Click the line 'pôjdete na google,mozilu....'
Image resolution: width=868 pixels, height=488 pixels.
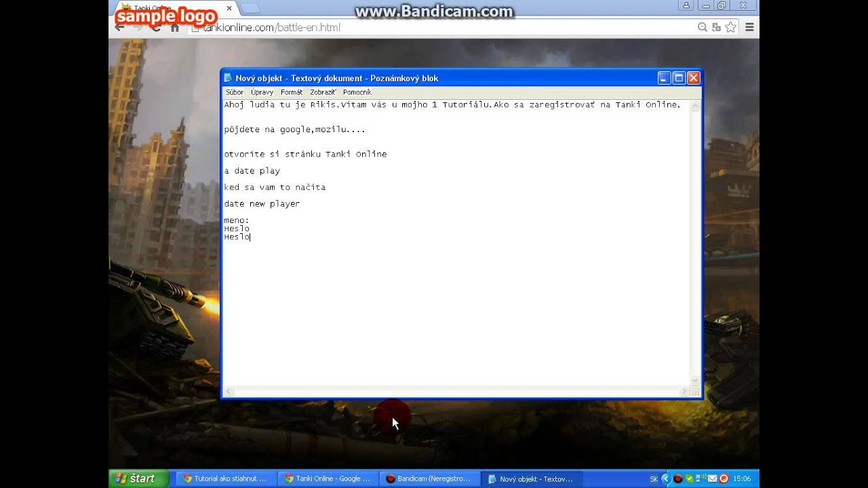pos(295,129)
